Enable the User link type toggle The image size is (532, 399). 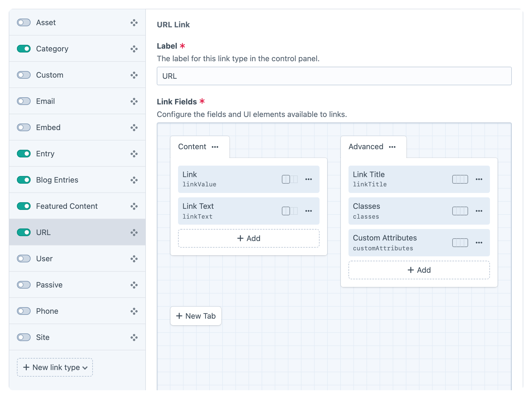[24, 259]
